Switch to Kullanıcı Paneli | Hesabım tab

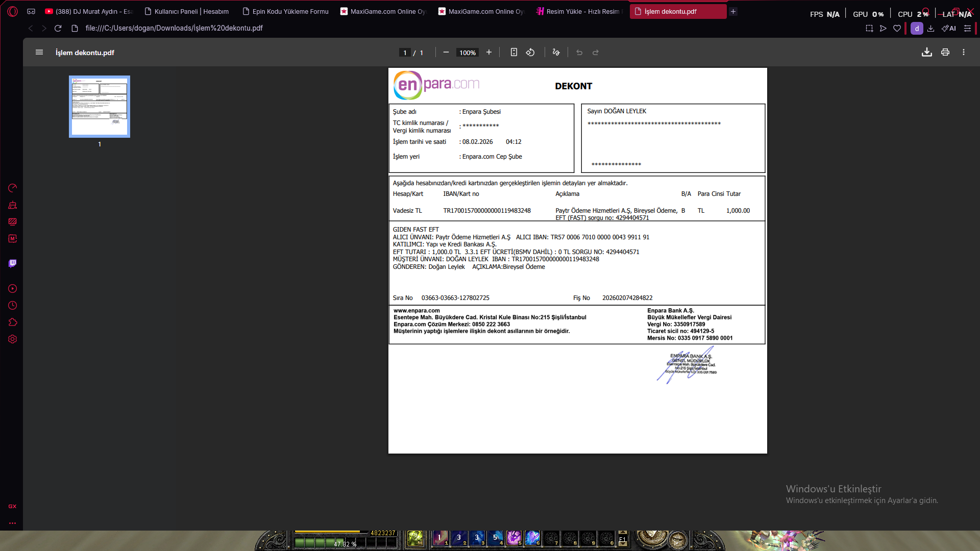point(186,11)
